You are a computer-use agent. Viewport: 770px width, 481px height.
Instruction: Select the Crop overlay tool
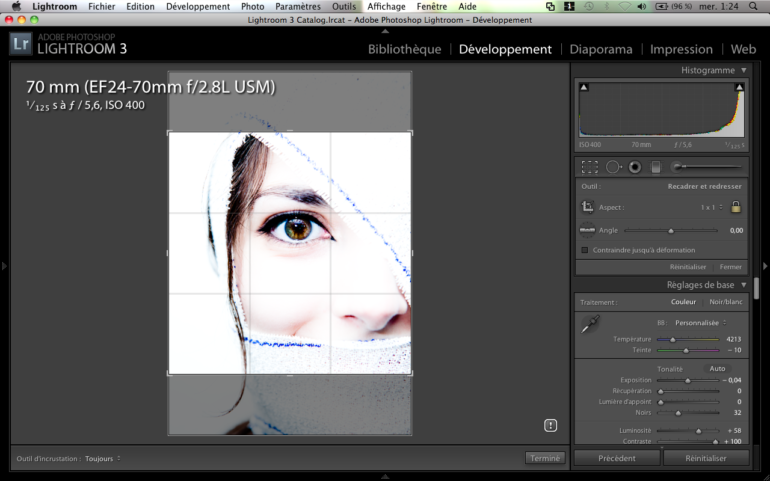[590, 167]
